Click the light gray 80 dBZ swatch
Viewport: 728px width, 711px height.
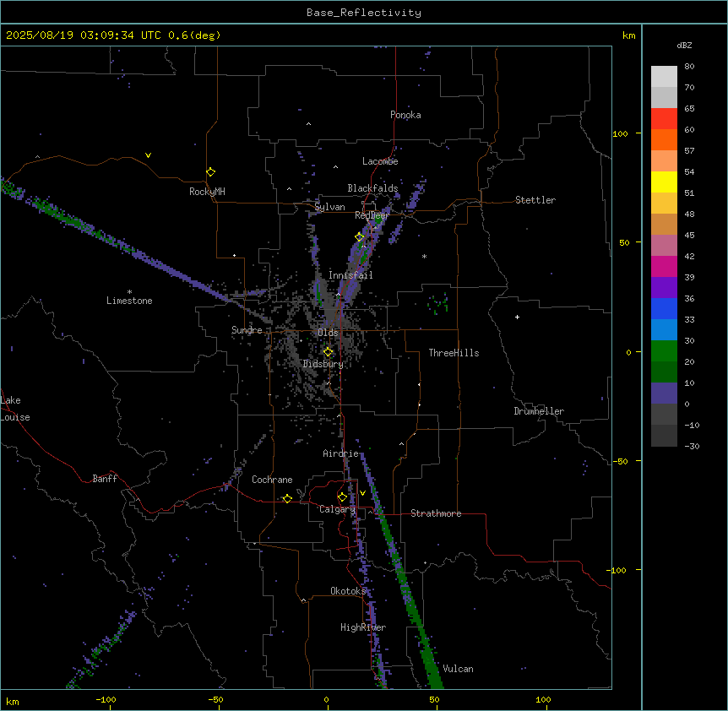664,76
